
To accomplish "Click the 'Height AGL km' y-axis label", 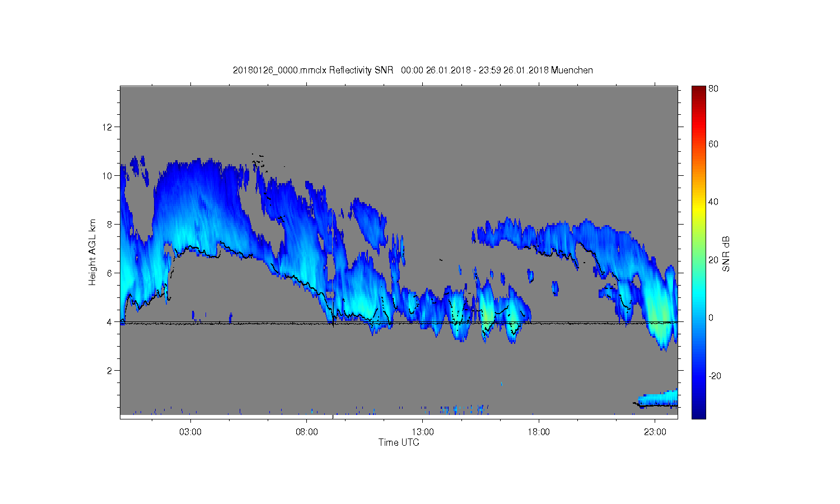I will [x=92, y=252].
